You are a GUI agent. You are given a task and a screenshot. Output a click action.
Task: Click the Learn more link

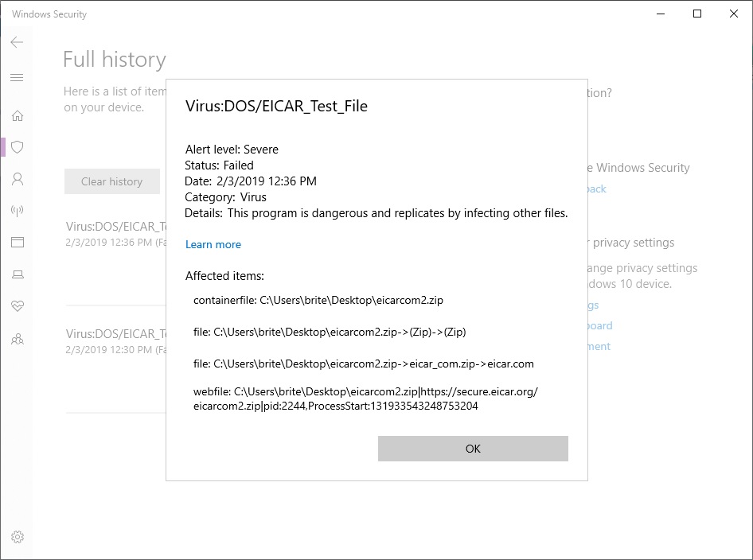[213, 245]
